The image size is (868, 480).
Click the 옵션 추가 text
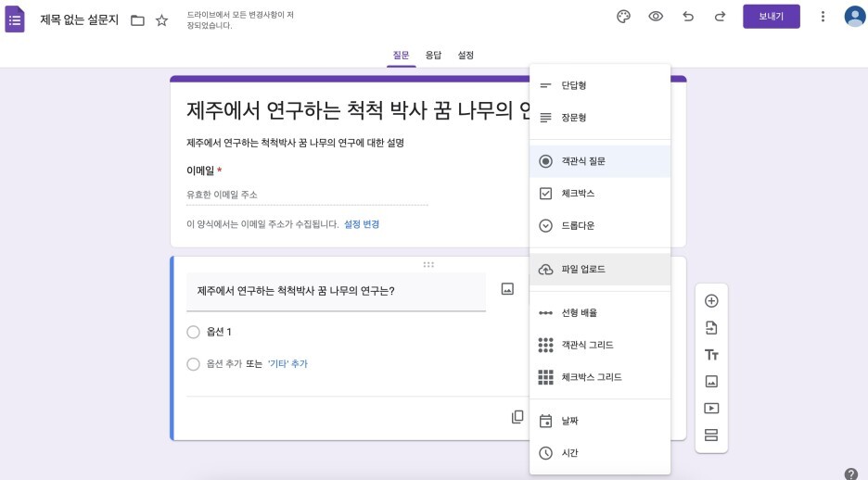pyautogui.click(x=224, y=363)
